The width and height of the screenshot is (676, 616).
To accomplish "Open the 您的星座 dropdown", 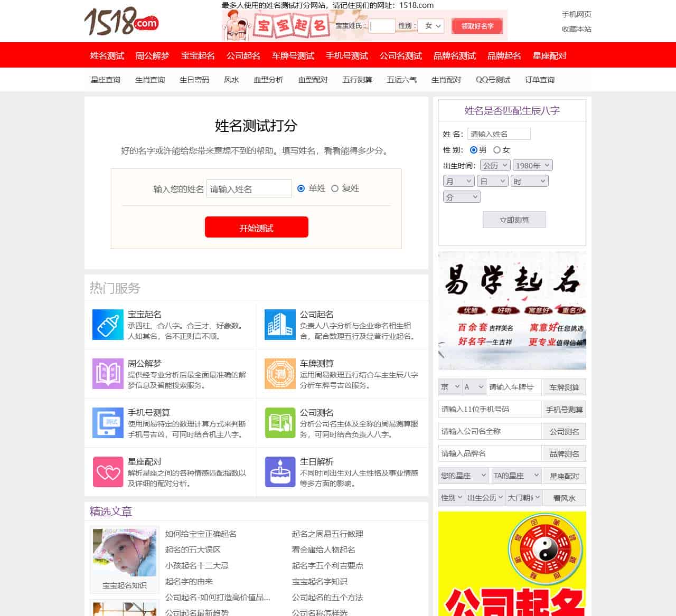I will pos(464,476).
